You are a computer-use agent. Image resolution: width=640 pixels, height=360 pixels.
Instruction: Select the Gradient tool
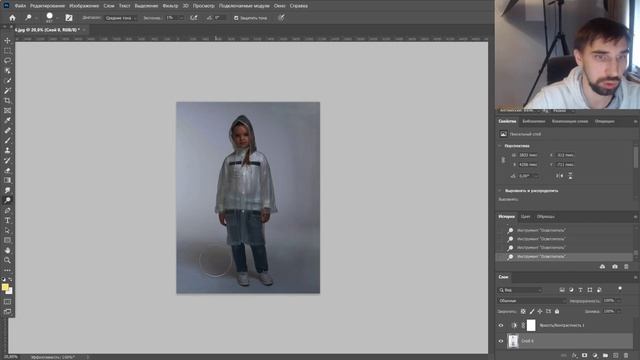click(x=7, y=180)
